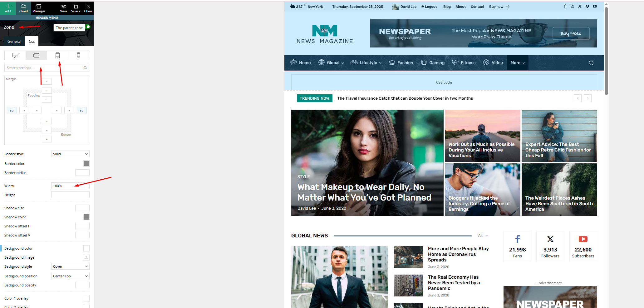The width and height of the screenshot is (644, 308).
Task: Pick the Background color swatch
Action: click(86, 248)
